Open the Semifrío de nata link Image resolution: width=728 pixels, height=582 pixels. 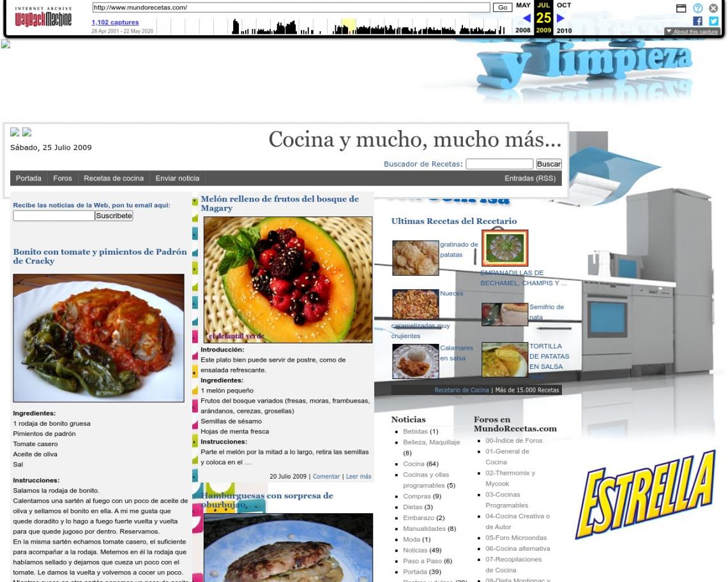[547, 312]
